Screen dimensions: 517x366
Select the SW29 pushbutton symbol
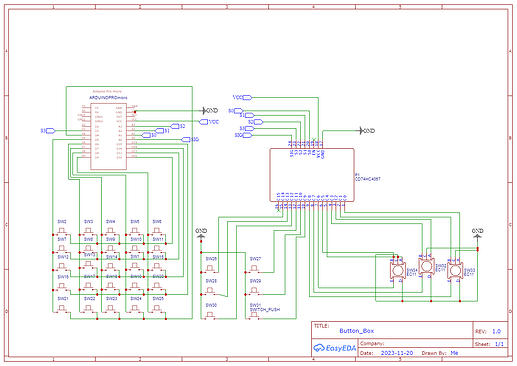tap(254, 291)
